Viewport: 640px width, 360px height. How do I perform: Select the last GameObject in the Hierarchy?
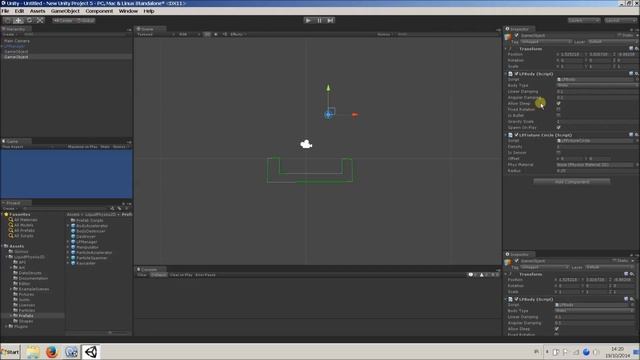click(16, 57)
